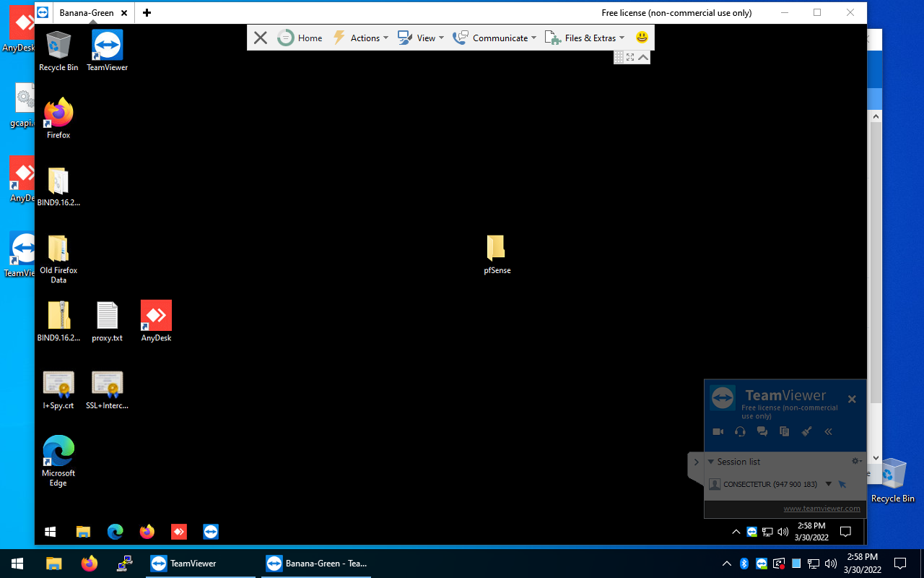The height and width of the screenshot is (578, 924).
Task: Click the Files & Extras document icon
Action: [553, 38]
